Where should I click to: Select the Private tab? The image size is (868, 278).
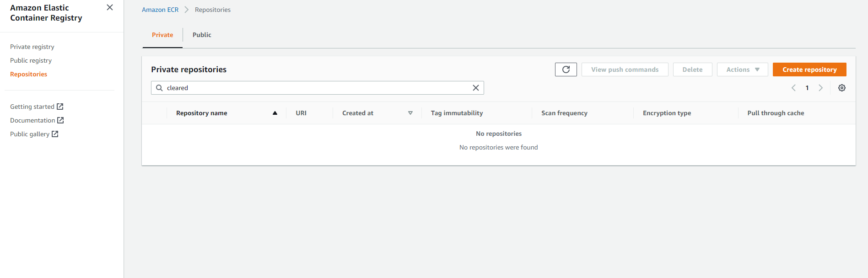(x=162, y=35)
